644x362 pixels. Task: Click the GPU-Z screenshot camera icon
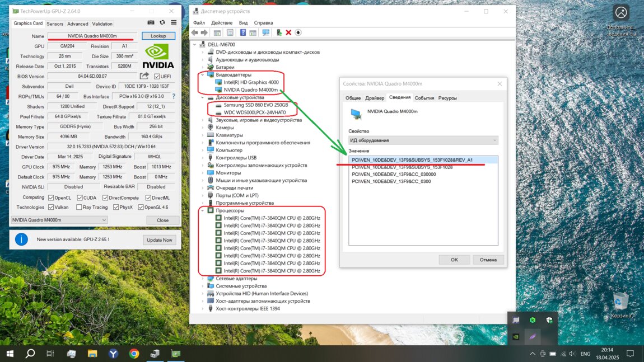[151, 23]
